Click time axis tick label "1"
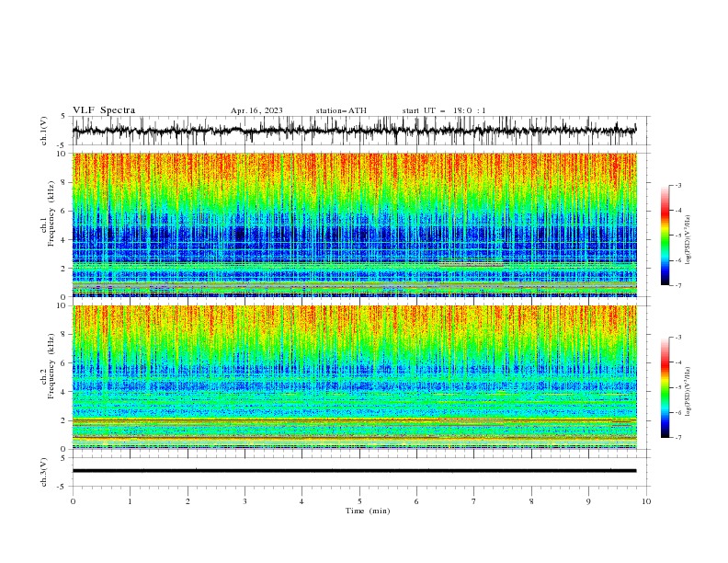Image resolution: width=728 pixels, height=563 pixels. point(130,501)
